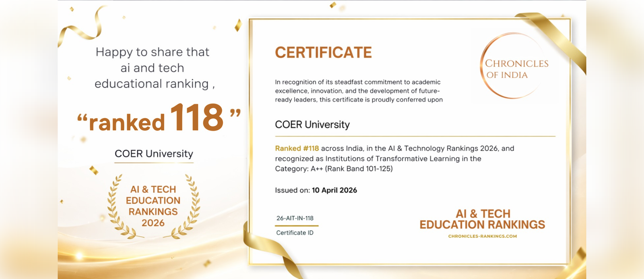Click COER University name on the certificate
644x279 pixels.
point(312,125)
